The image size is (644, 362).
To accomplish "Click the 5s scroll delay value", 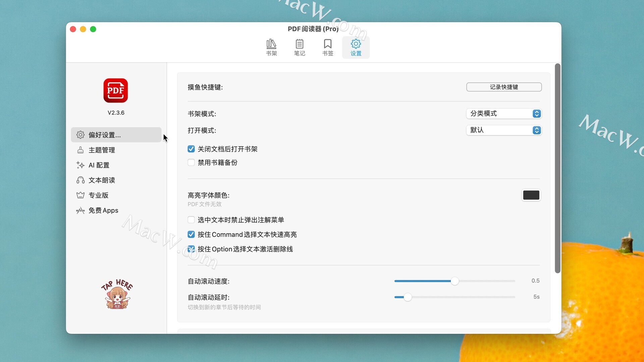I will [x=536, y=297].
